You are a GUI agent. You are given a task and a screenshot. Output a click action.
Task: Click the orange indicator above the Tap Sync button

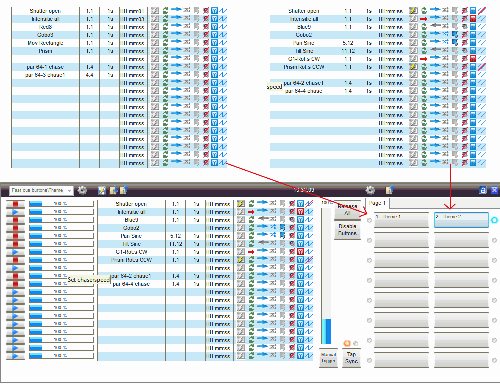point(347,343)
